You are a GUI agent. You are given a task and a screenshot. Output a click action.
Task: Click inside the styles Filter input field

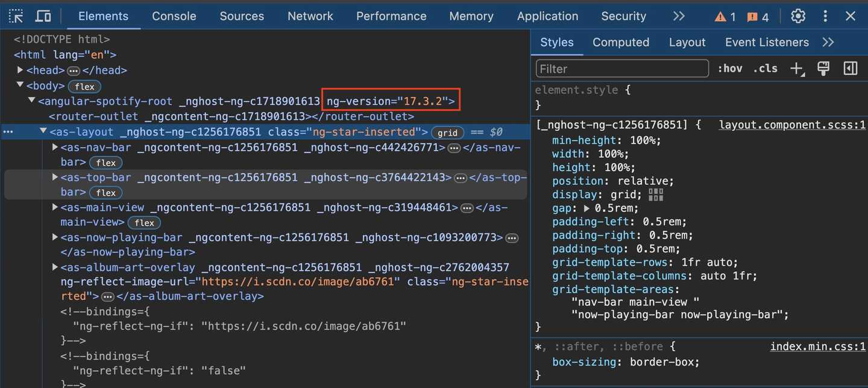pyautogui.click(x=621, y=68)
